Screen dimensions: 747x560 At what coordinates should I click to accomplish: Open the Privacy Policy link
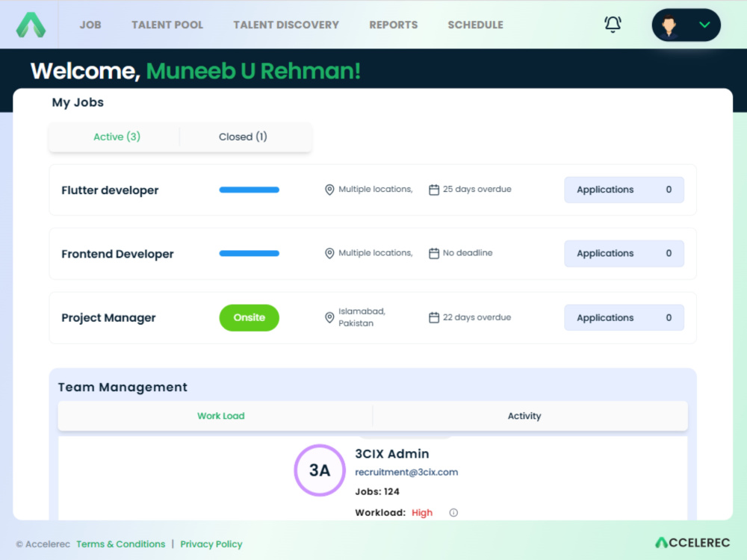tap(211, 544)
